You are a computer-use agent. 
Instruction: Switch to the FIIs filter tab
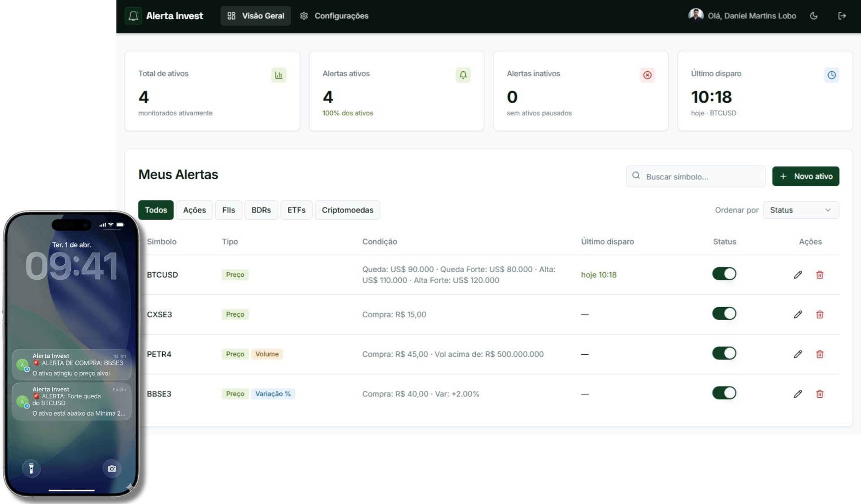pyautogui.click(x=228, y=210)
